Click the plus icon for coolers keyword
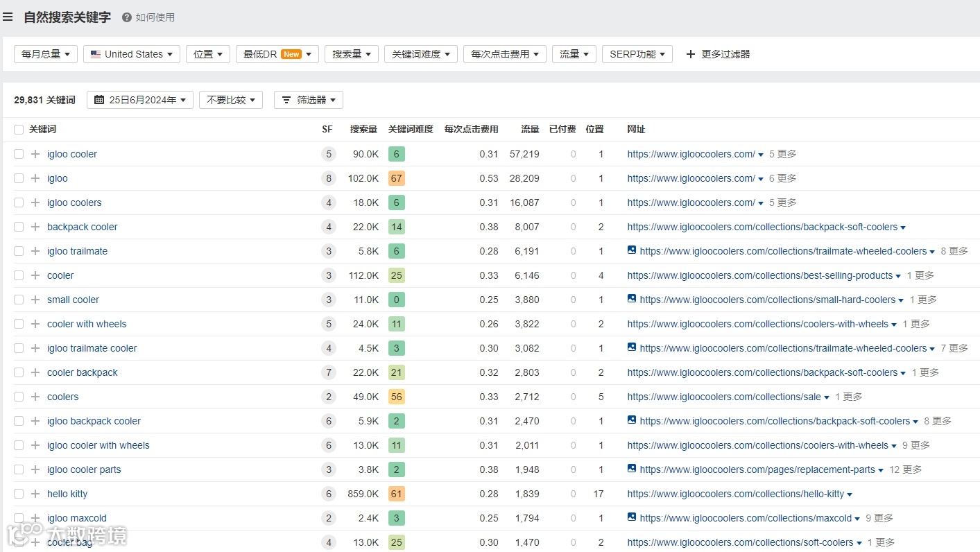This screenshot has height=552, width=980. pyautogui.click(x=35, y=397)
